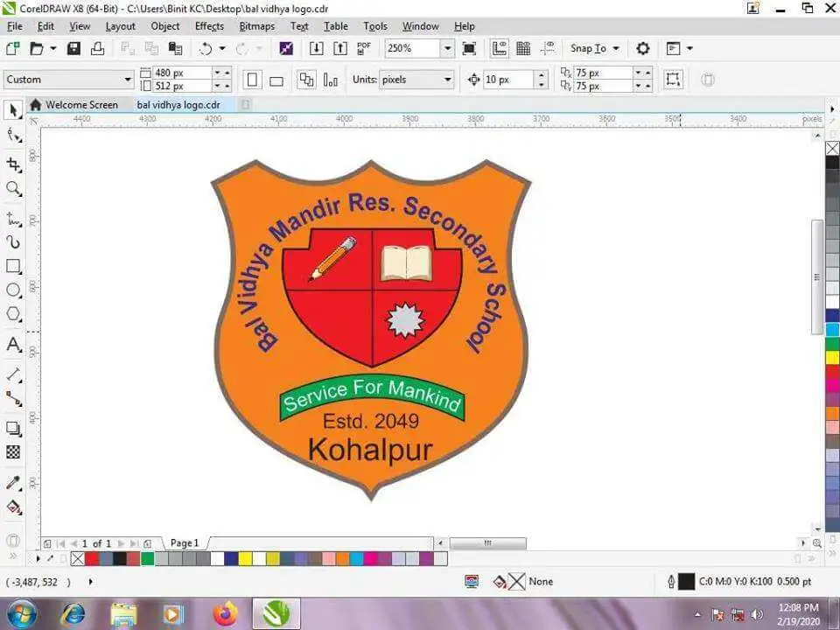Select the Pick tool

point(13,110)
